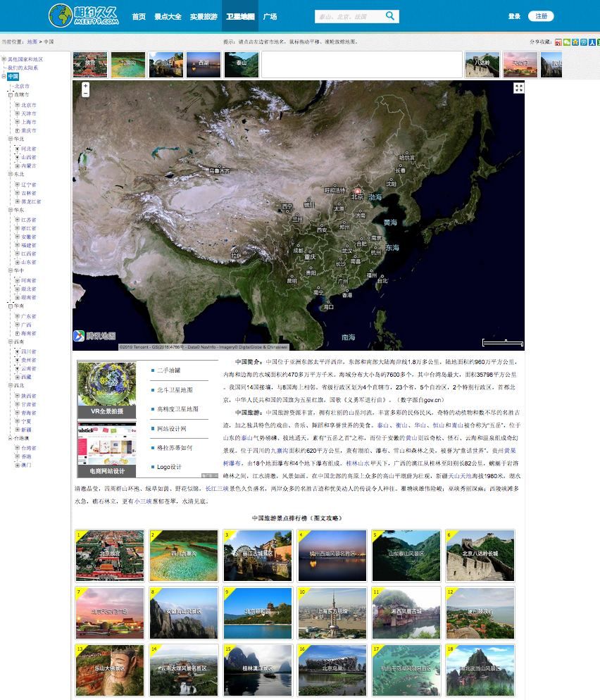600x700 pixels.
Task: Click 九寨沟 link in description text
Action: point(280,451)
